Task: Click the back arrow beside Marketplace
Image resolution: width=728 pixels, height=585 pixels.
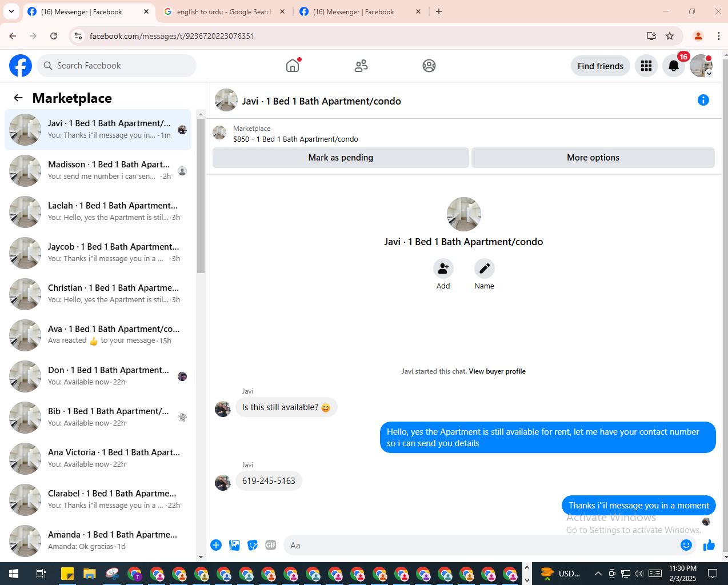Action: click(x=18, y=98)
